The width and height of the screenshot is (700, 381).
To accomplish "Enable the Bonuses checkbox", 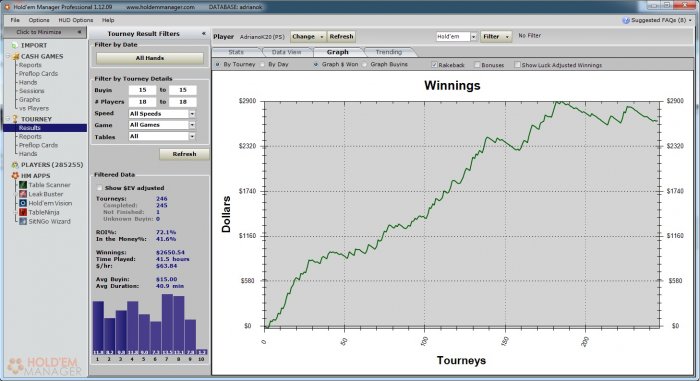I will [x=477, y=65].
